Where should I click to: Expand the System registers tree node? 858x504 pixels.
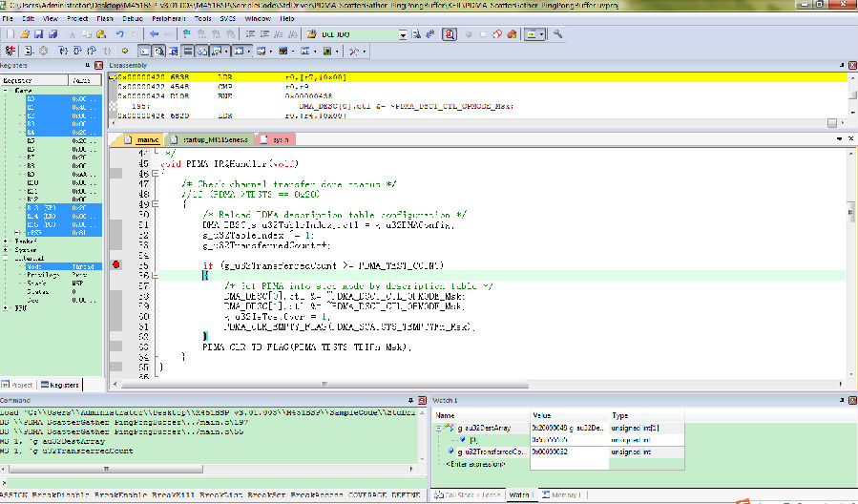7,249
